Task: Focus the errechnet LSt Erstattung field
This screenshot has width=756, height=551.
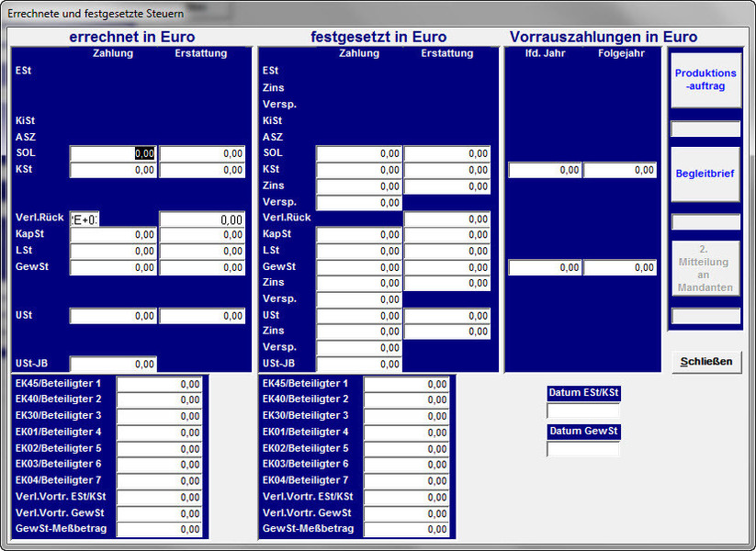Action: [202, 251]
